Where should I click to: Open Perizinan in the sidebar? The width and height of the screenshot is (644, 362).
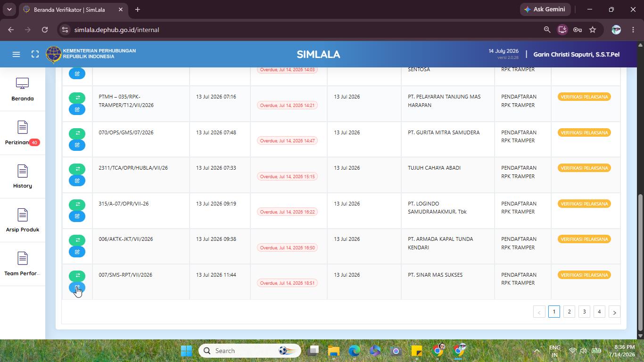[x=22, y=133]
